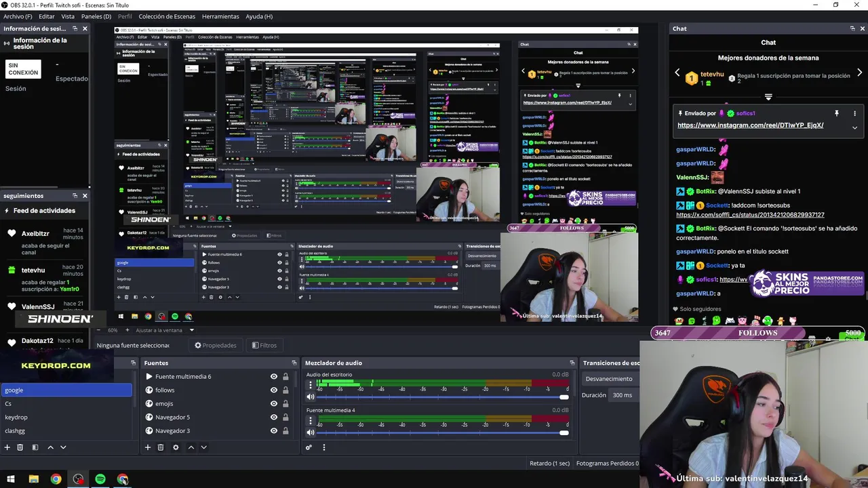Open Windows Start menu
Image resolution: width=868 pixels, height=488 pixels.
[11, 479]
